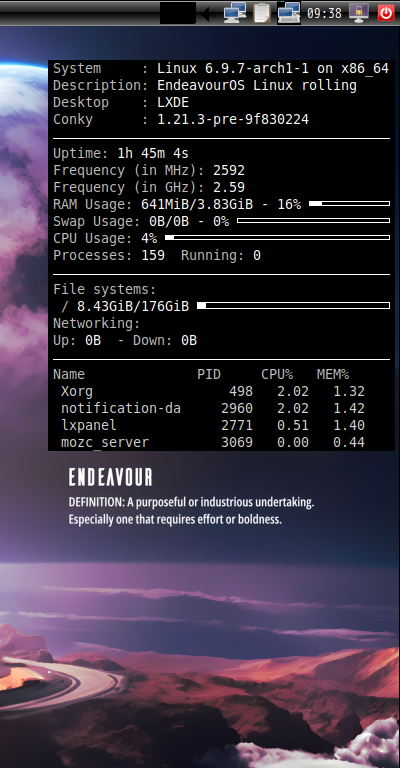
Task: Open the red power logout button
Action: tap(386, 13)
